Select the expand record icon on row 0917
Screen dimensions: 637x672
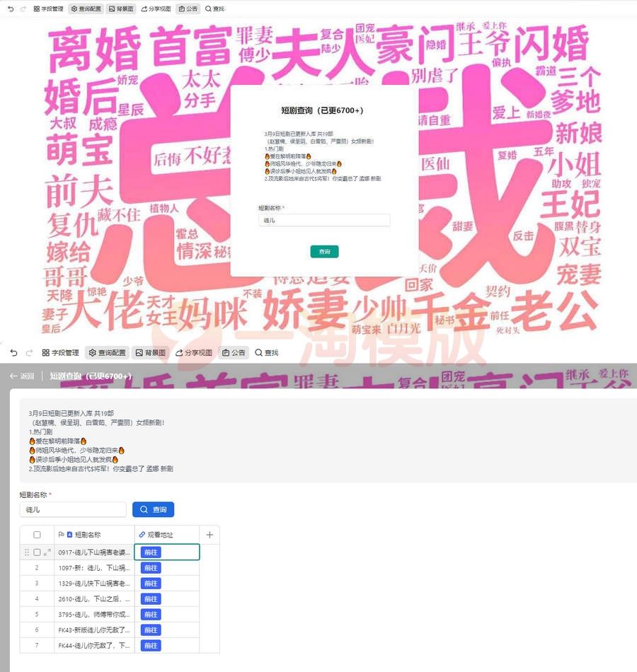pyautogui.click(x=47, y=552)
